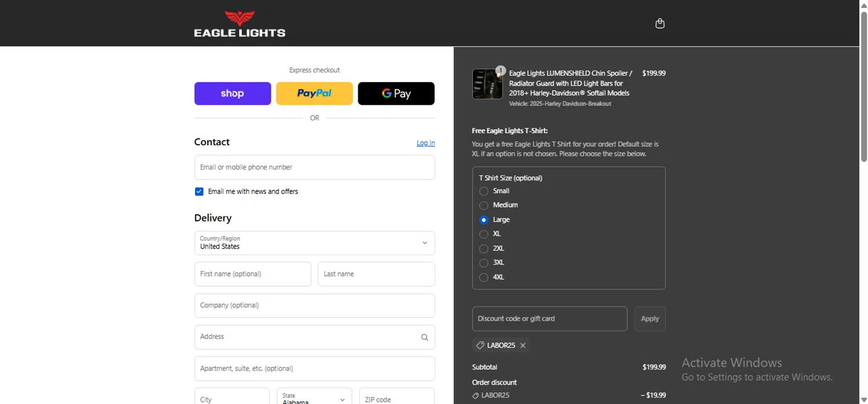Pay with Google Pay button

396,94
